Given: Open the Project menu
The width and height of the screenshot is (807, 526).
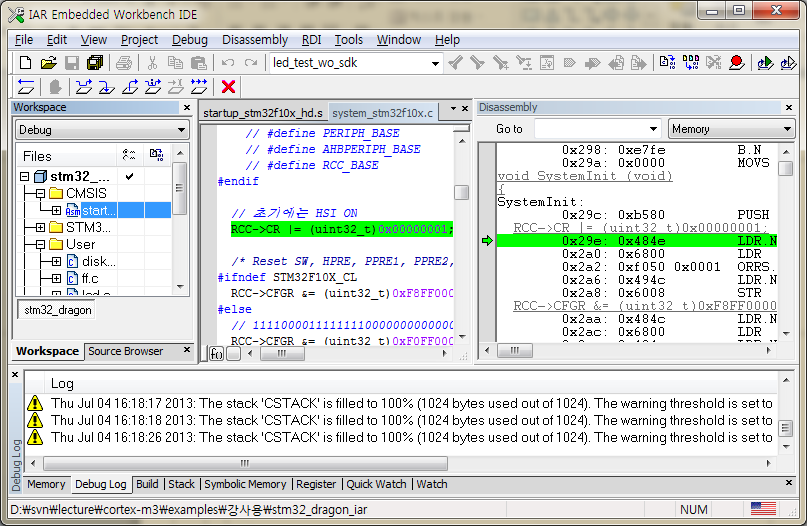Looking at the screenshot, I should tap(139, 40).
